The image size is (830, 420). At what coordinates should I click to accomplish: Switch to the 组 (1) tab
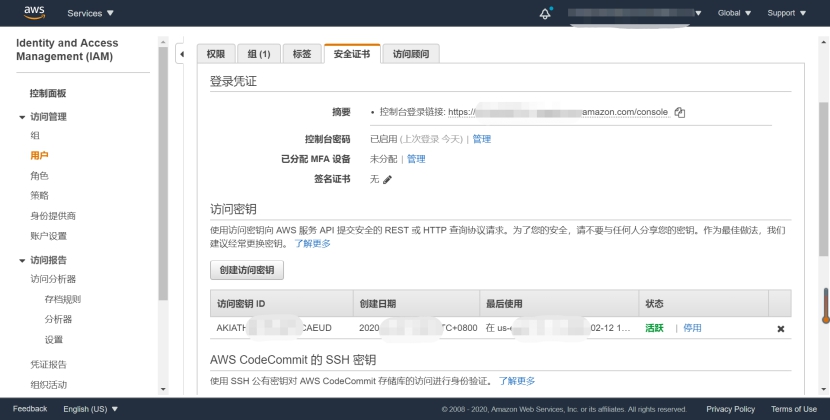click(259, 54)
